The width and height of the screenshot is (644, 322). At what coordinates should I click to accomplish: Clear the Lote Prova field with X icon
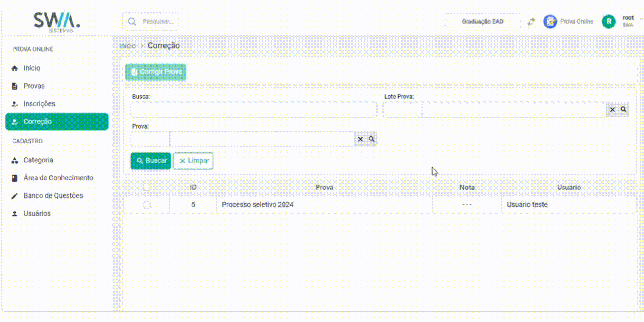[612, 109]
